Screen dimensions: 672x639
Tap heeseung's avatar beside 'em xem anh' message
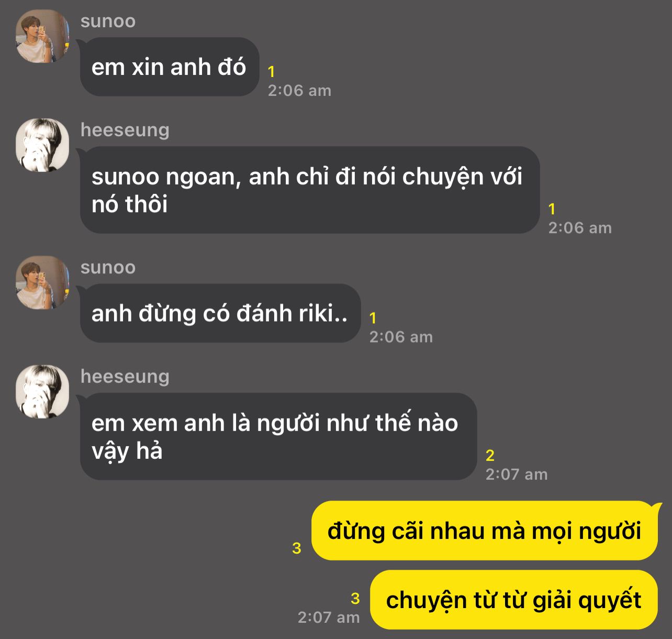coord(42,392)
